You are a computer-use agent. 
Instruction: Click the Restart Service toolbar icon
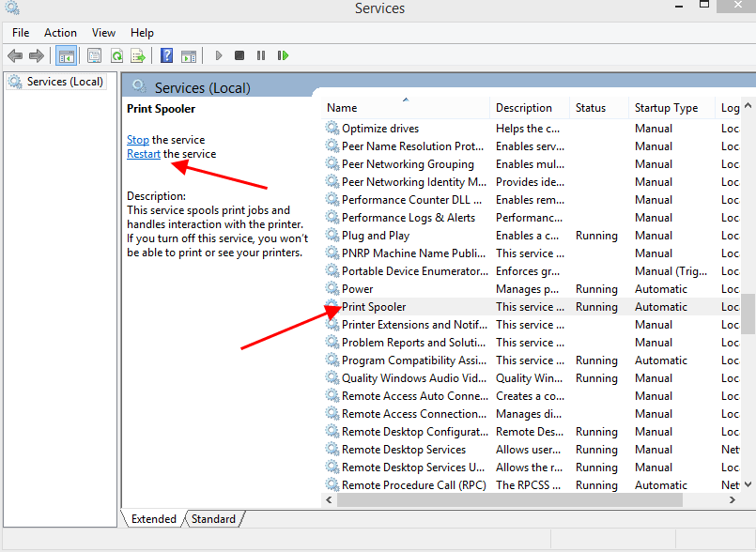pos(283,56)
